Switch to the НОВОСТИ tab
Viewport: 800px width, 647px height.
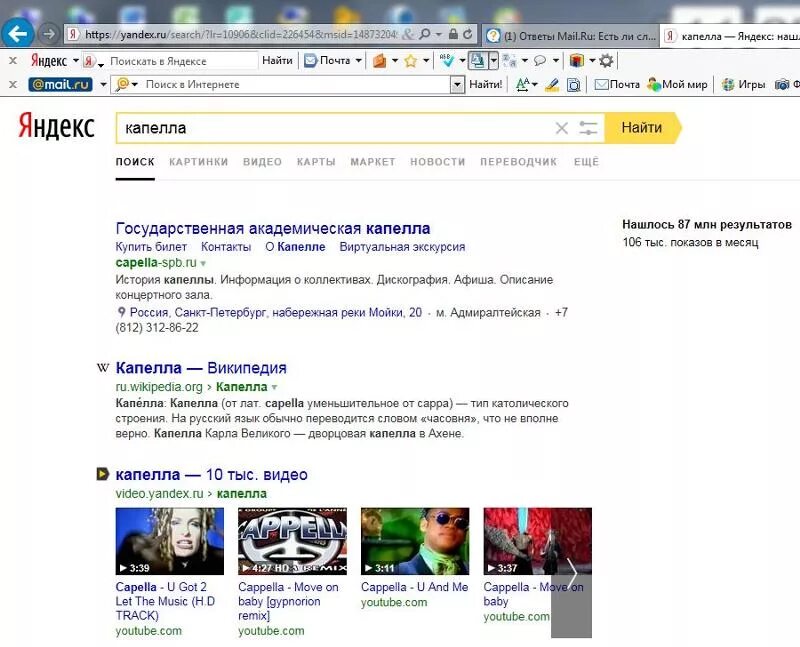pos(438,162)
